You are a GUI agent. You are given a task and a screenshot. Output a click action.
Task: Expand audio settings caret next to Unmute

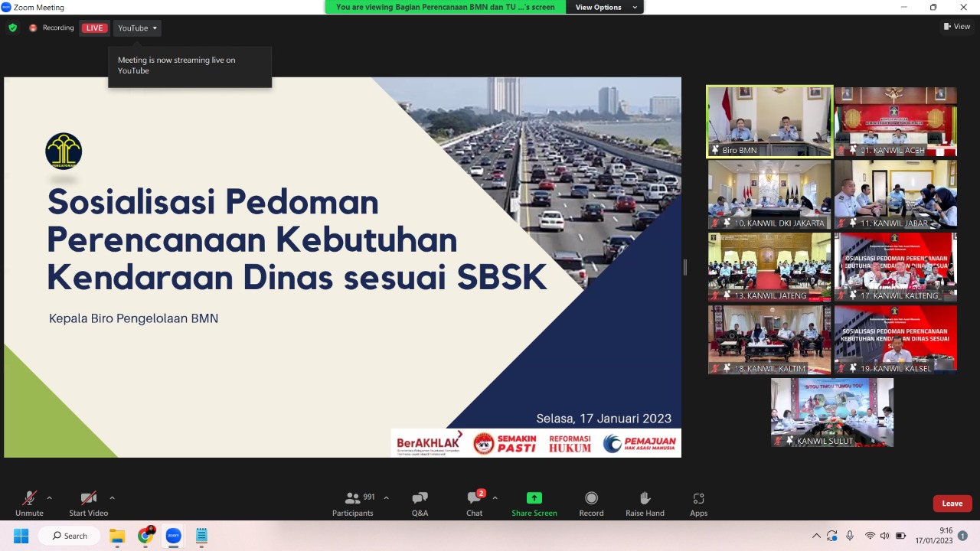50,497
